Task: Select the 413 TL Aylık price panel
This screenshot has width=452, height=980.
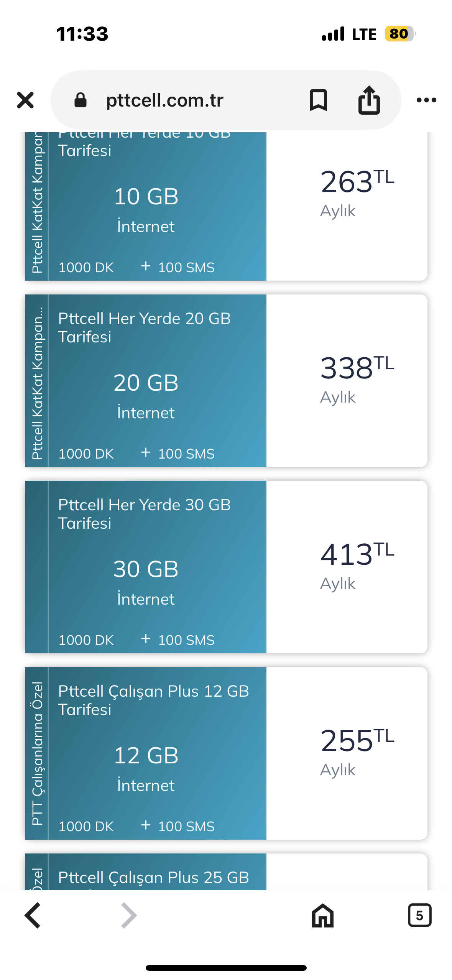Action: point(347,567)
